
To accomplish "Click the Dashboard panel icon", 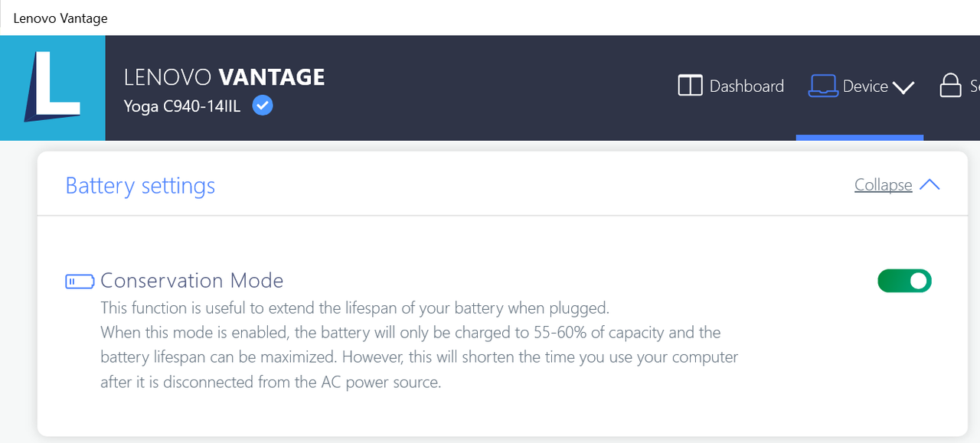I will [690, 86].
